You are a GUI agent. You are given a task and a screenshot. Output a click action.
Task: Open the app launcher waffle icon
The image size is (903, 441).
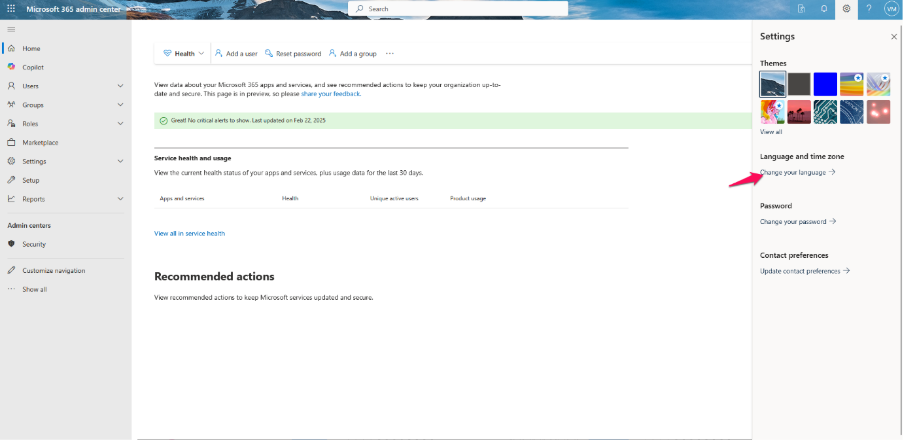(x=11, y=8)
